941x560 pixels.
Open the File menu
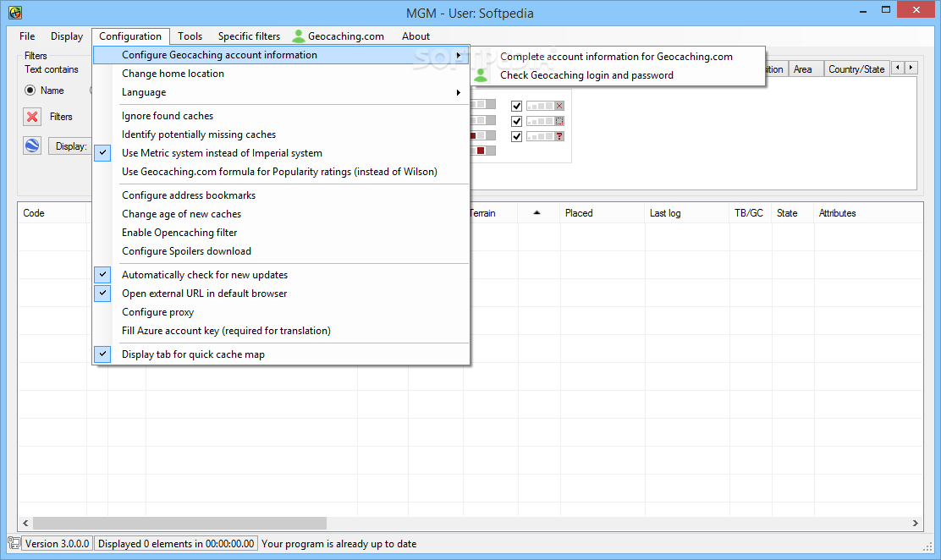point(27,36)
